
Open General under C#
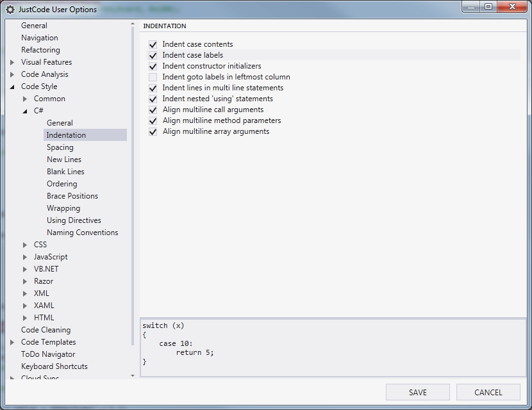[x=60, y=123]
